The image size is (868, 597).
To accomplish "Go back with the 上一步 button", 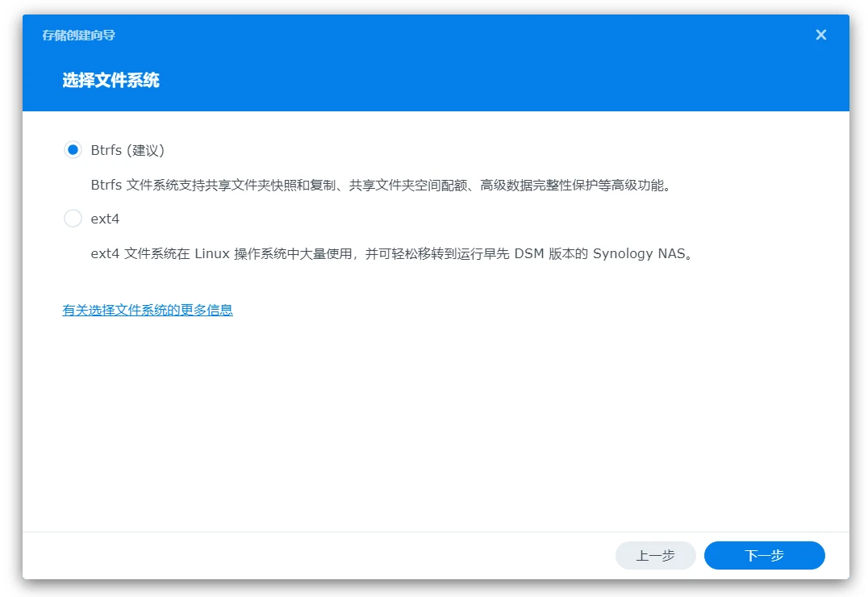I will [x=655, y=556].
